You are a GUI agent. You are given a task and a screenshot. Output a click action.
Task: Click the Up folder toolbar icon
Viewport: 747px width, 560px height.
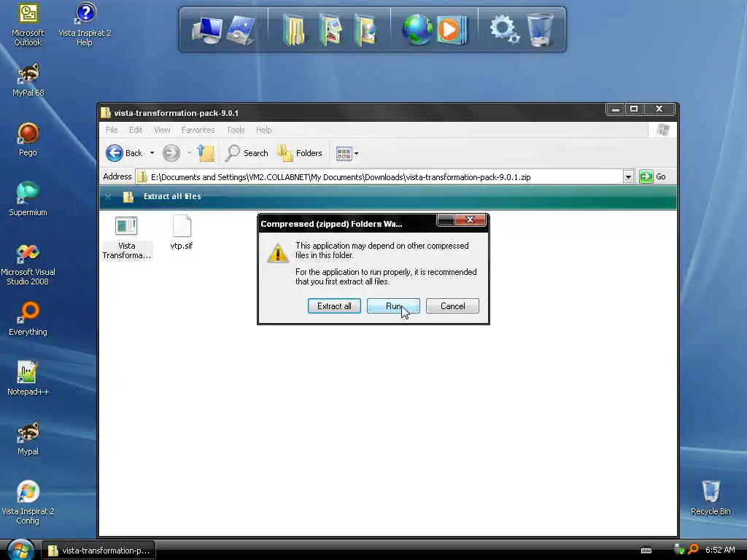pyautogui.click(x=206, y=153)
